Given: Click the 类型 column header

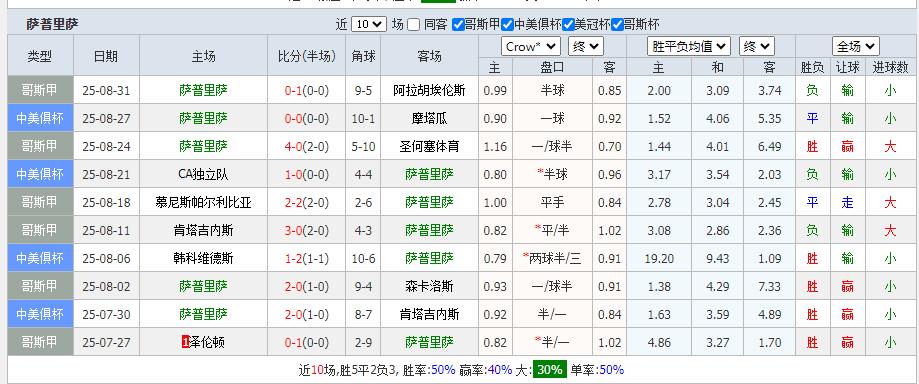Looking at the screenshot, I should tap(40, 56).
